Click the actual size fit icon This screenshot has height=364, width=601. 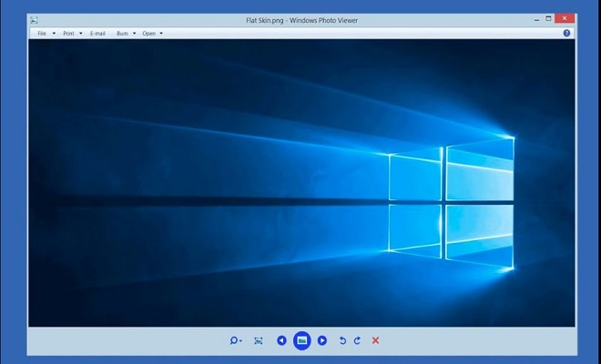[259, 340]
